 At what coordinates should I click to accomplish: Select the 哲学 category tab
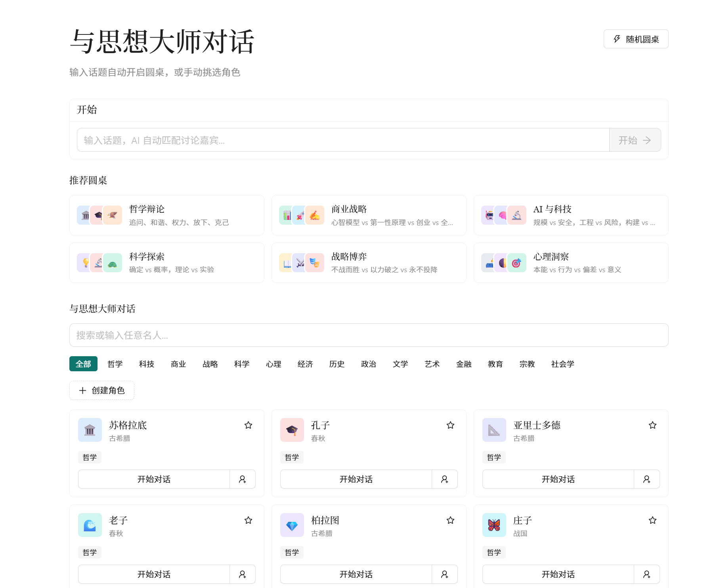point(115,364)
